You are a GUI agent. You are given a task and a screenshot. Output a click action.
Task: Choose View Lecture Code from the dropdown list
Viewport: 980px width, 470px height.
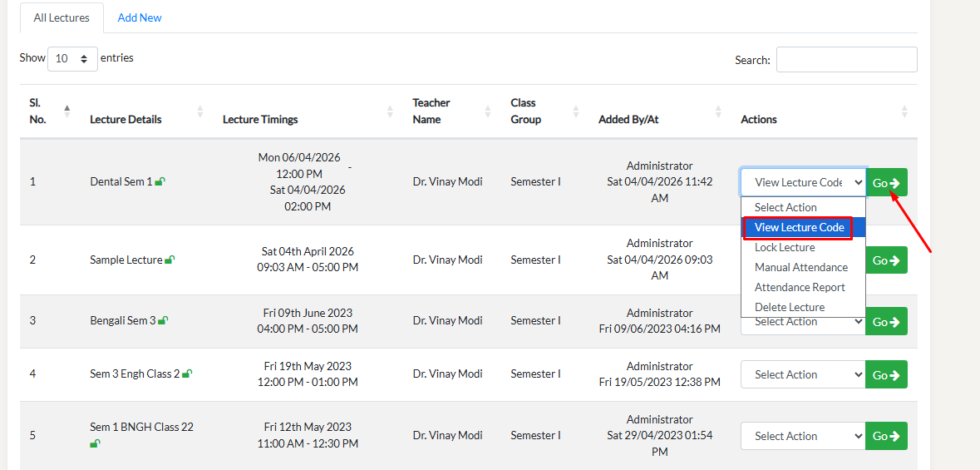click(x=799, y=227)
